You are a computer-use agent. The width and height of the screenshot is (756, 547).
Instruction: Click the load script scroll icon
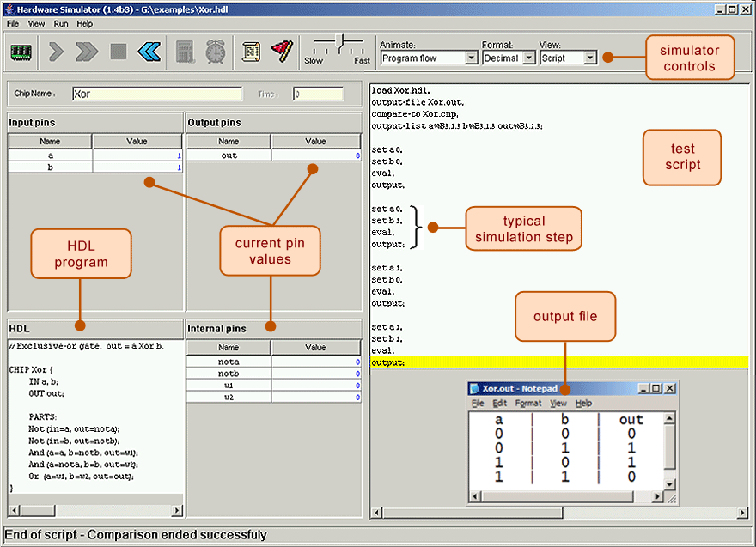pyautogui.click(x=251, y=52)
